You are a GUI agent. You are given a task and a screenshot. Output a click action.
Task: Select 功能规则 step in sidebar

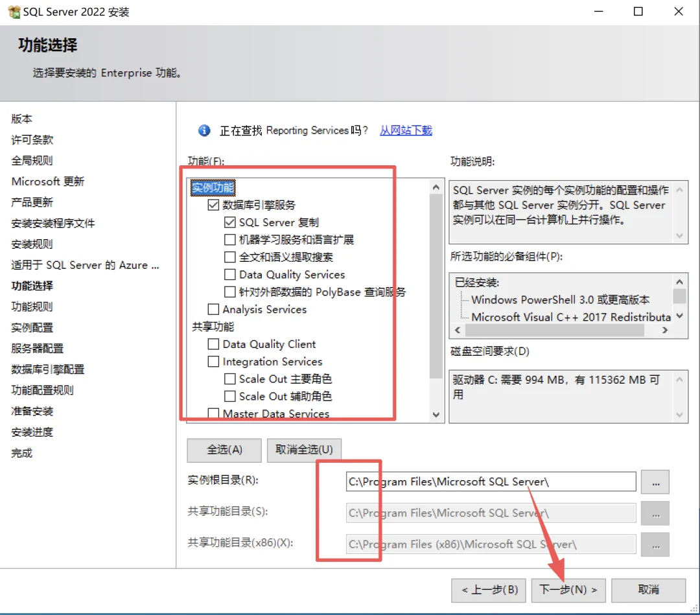tap(32, 307)
